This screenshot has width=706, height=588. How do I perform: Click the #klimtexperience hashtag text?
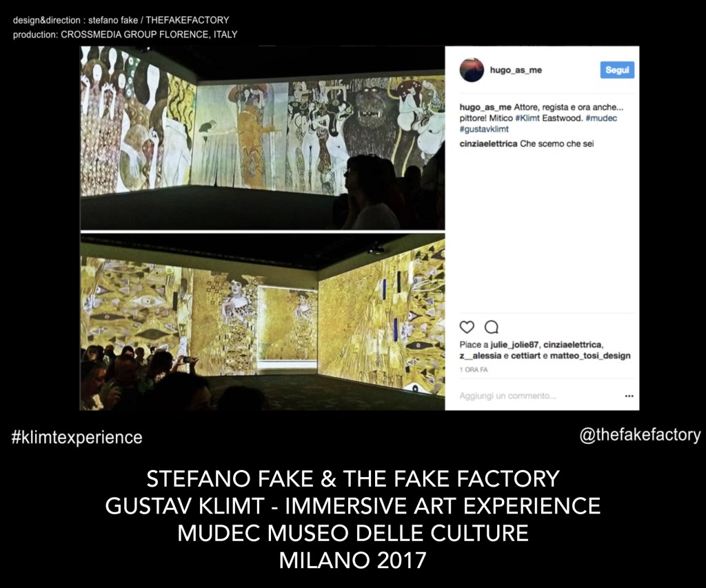77,438
